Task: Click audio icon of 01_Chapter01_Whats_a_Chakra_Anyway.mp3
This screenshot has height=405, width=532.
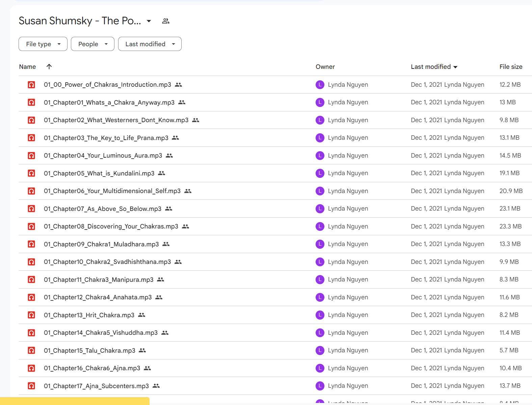Action: (31, 102)
